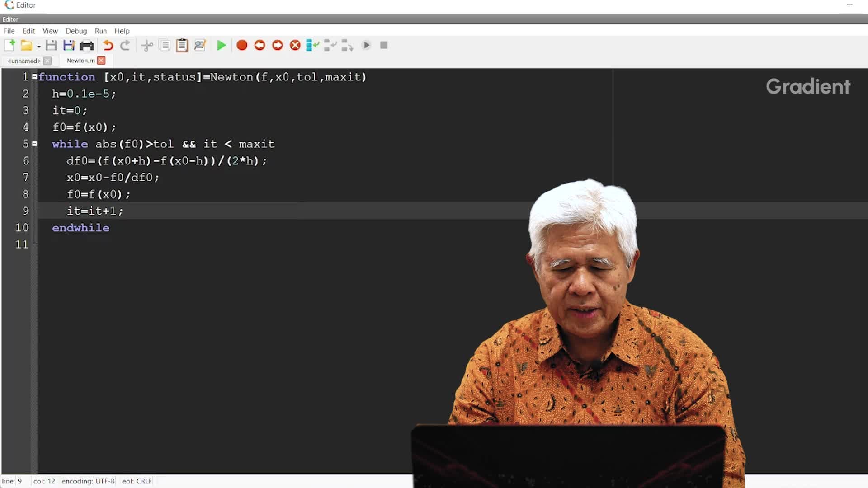This screenshot has width=868, height=488.
Task: Expand the recent files dropdown arrow
Action: 39,47
